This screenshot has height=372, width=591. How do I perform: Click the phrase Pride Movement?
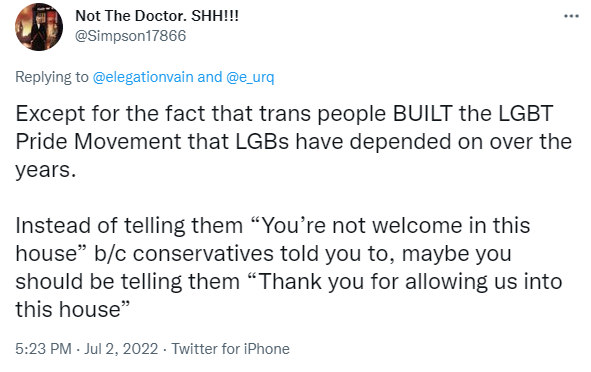99,142
